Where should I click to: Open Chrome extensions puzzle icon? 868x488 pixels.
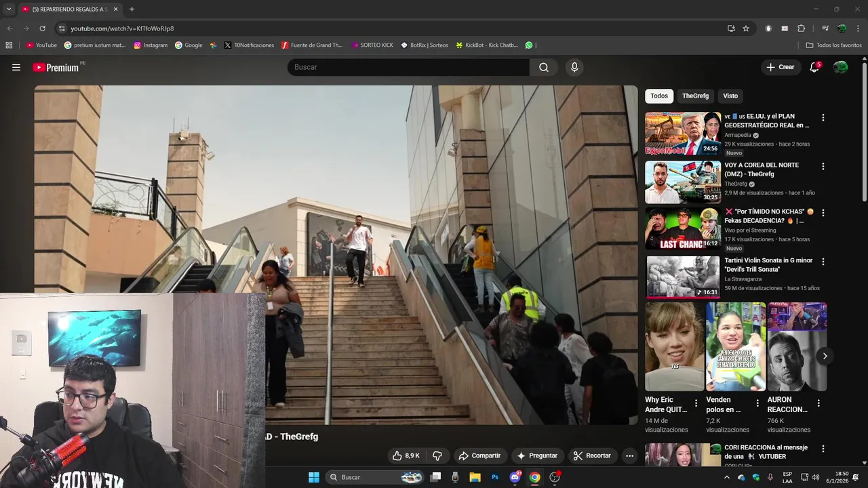click(801, 28)
